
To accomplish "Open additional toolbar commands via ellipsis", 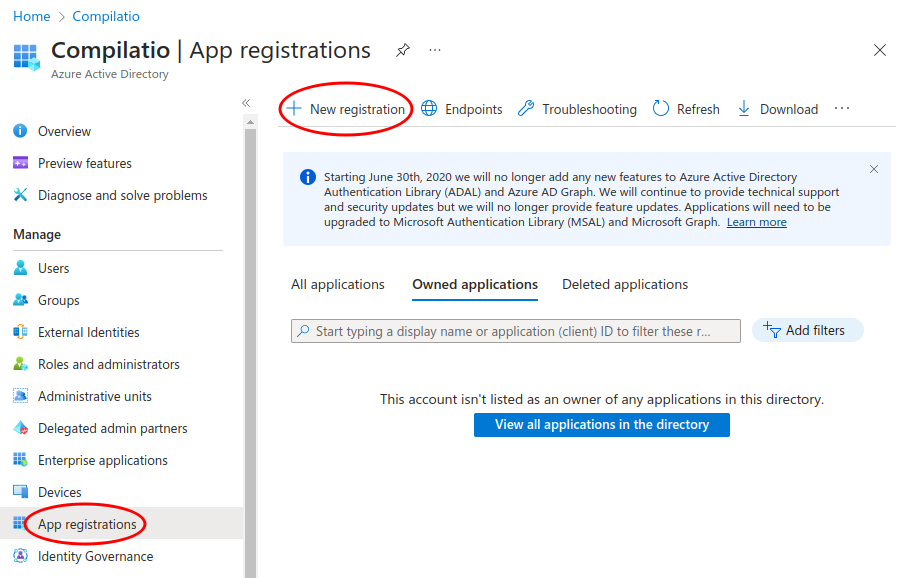I will pyautogui.click(x=841, y=108).
